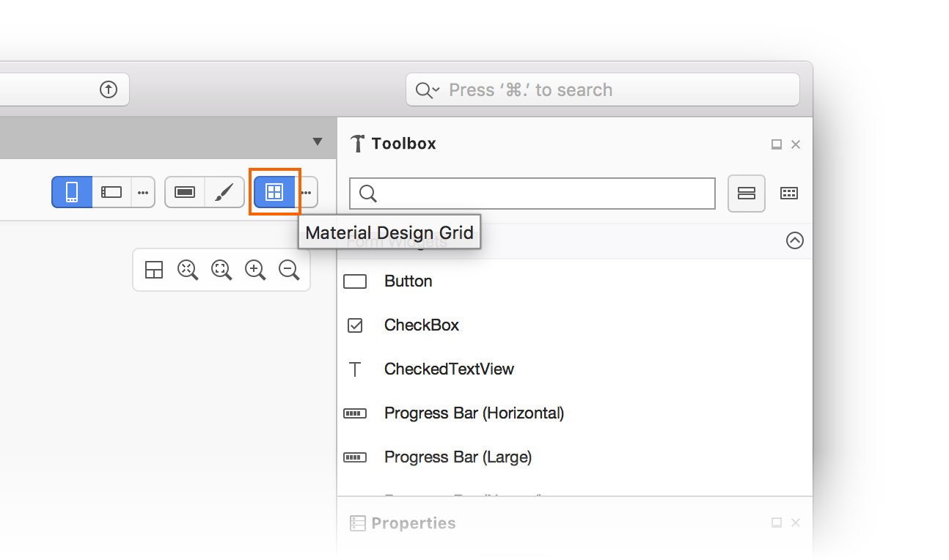
Task: Click the zoom to fit icon
Action: (x=188, y=270)
